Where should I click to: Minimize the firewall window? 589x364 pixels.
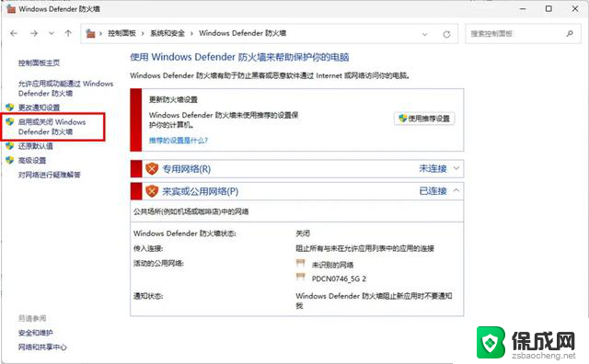(523, 9)
